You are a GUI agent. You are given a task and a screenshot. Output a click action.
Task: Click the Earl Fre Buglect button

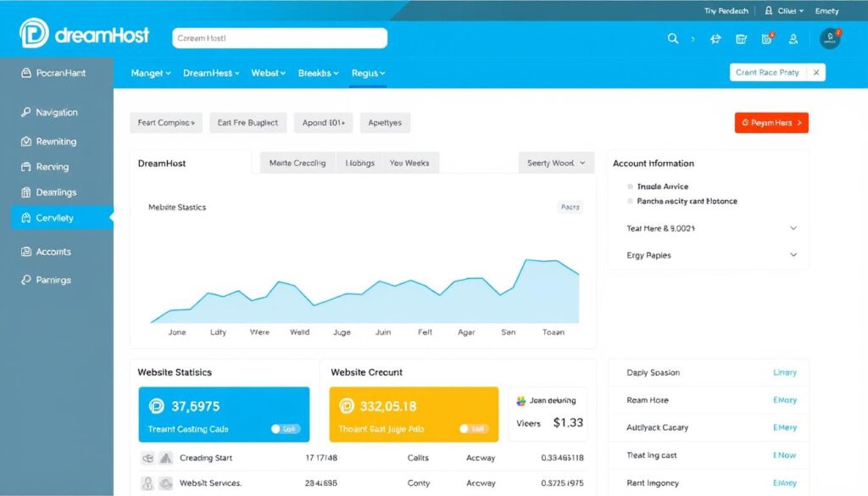248,123
